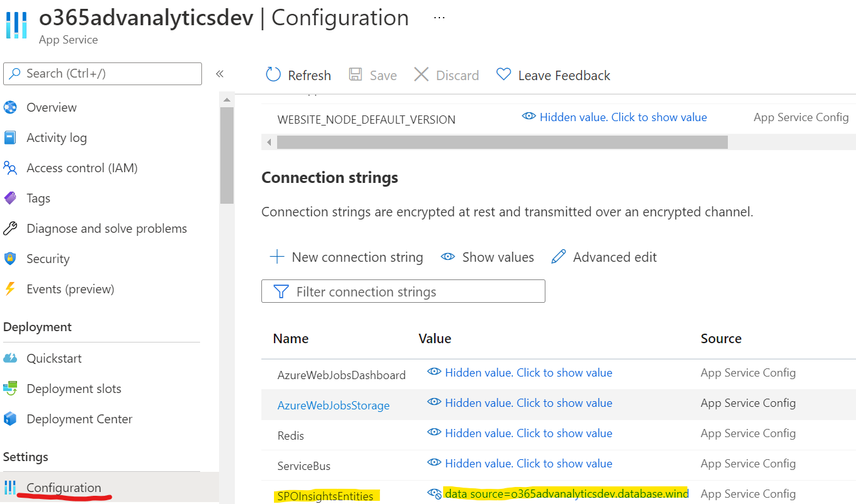Click the Overview globe icon
The image size is (856, 504).
tap(10, 107)
